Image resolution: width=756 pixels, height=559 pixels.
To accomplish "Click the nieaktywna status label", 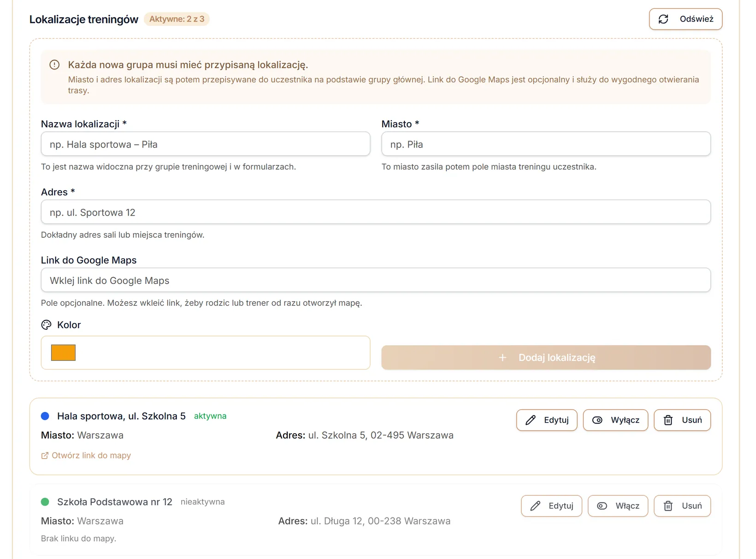I will click(x=202, y=502).
